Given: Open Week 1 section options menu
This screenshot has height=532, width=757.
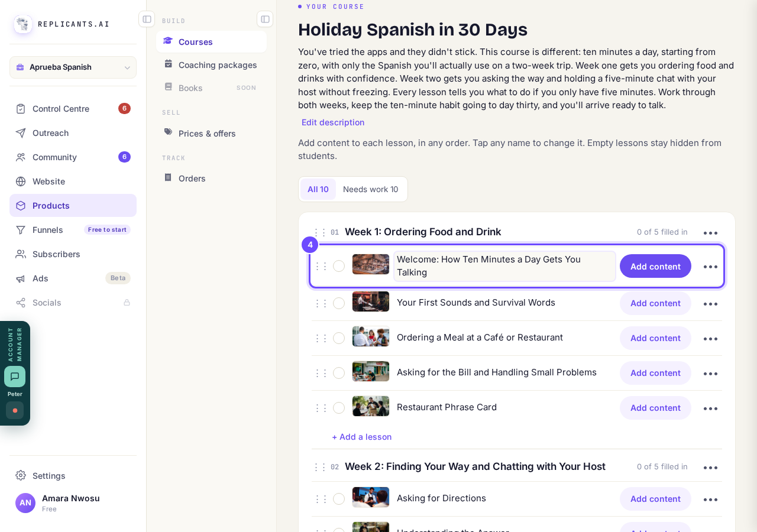Looking at the screenshot, I should [x=710, y=233].
